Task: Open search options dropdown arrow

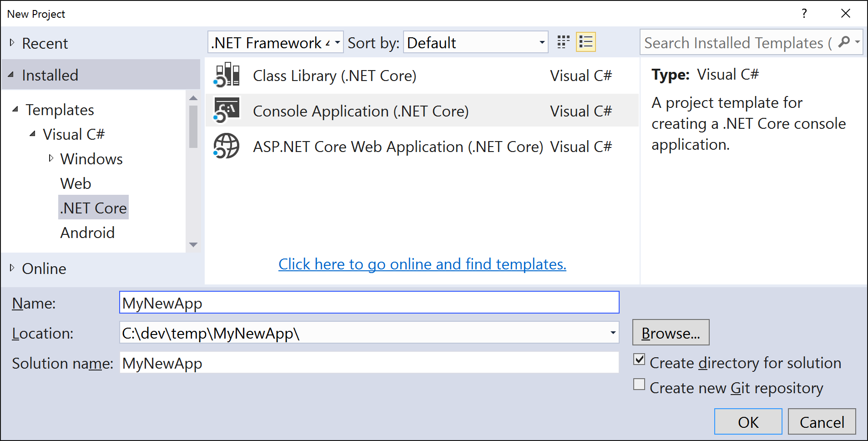Action: (857, 42)
